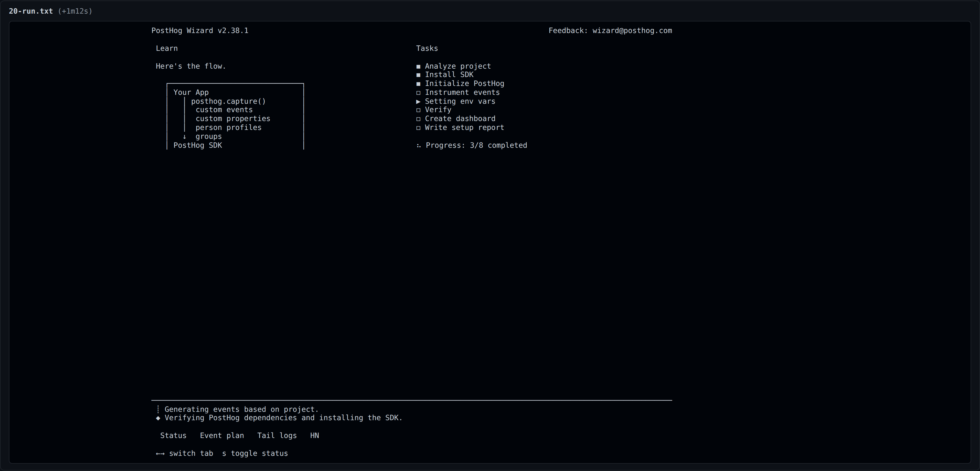Click the wizard@posthog.com feedback address

pos(632,31)
